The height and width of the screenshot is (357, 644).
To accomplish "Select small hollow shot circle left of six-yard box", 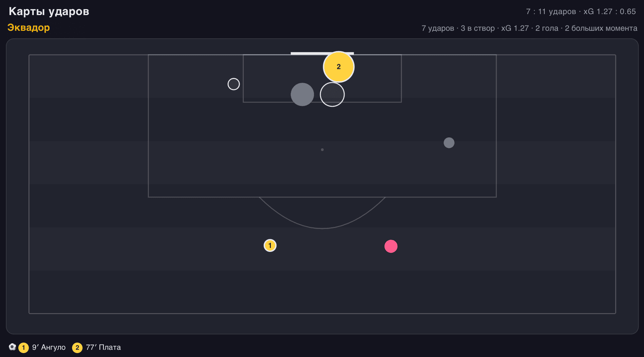I will [x=234, y=84].
